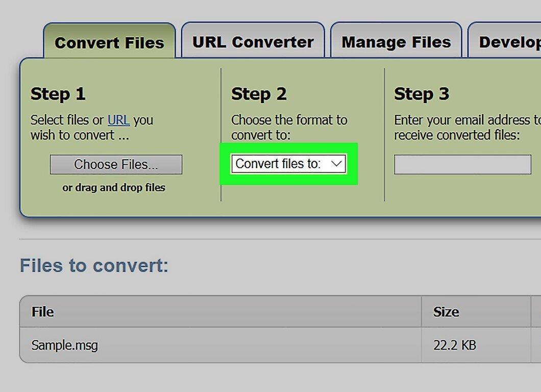Click the Step 3 heading
541x392 pixels.
click(422, 94)
